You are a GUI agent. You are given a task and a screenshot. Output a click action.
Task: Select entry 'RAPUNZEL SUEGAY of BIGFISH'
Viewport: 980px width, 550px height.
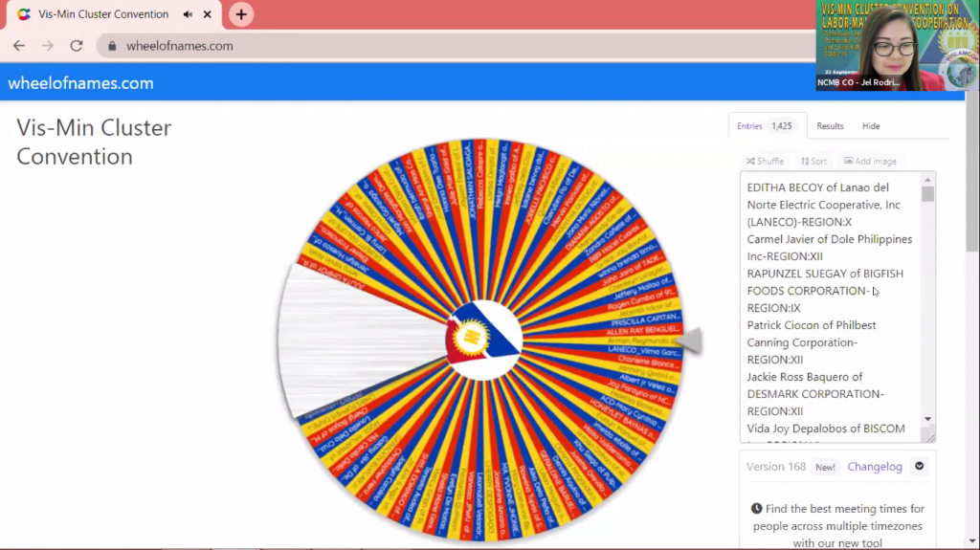tap(825, 274)
